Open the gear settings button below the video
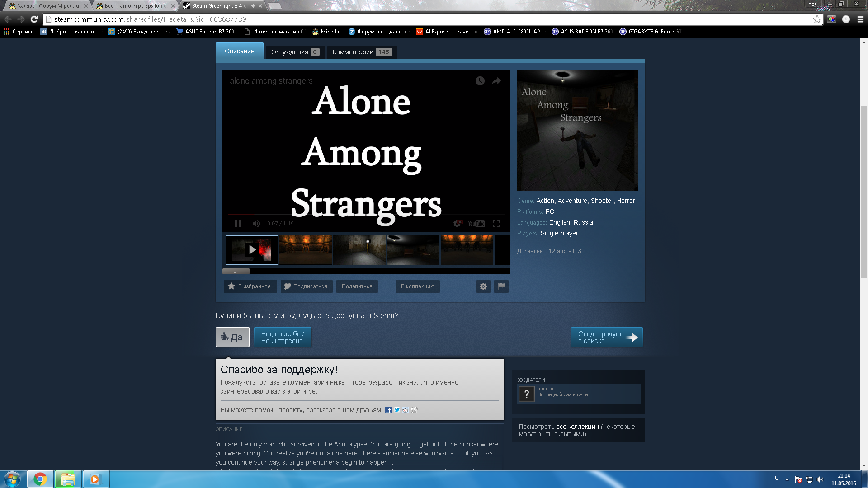 click(x=483, y=286)
